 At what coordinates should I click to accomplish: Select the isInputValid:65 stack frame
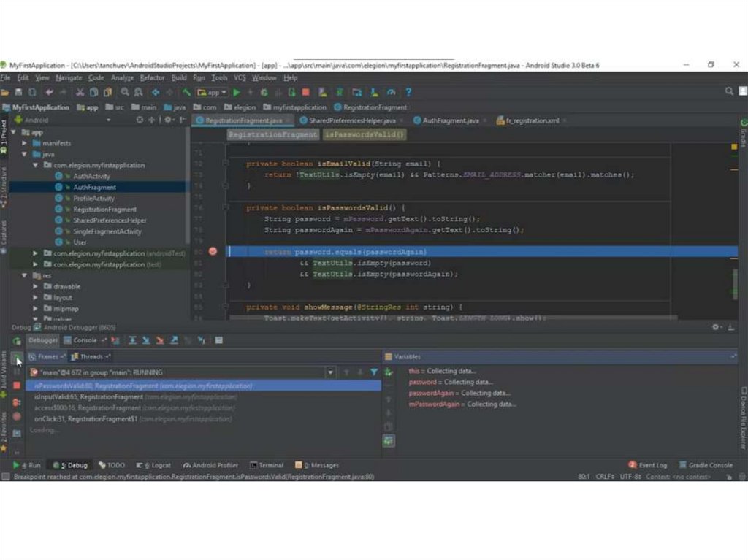tap(88, 397)
